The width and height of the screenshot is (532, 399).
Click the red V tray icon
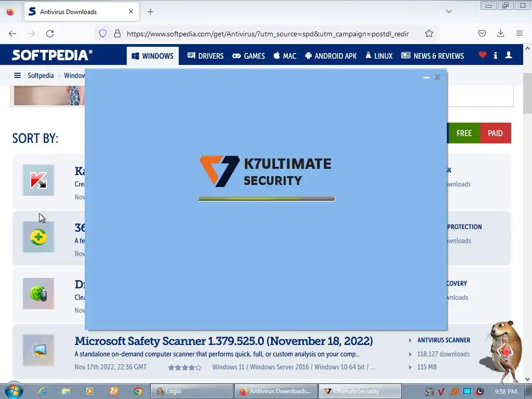(441, 392)
